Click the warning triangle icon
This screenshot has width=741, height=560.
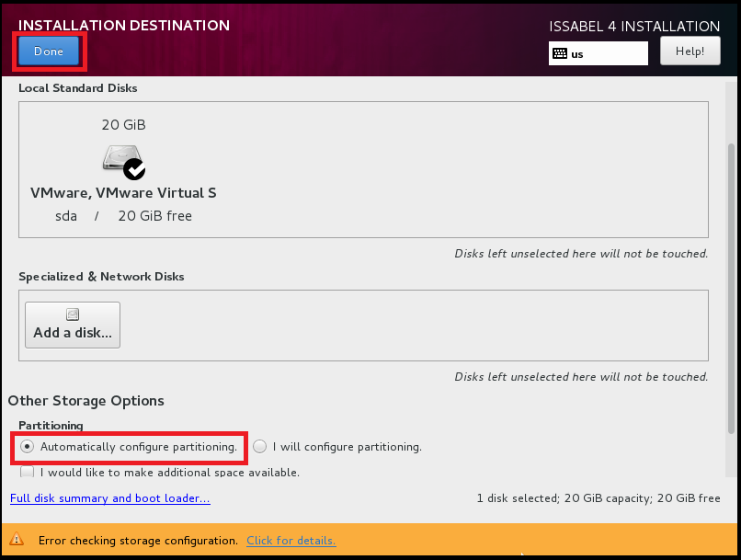point(17,541)
